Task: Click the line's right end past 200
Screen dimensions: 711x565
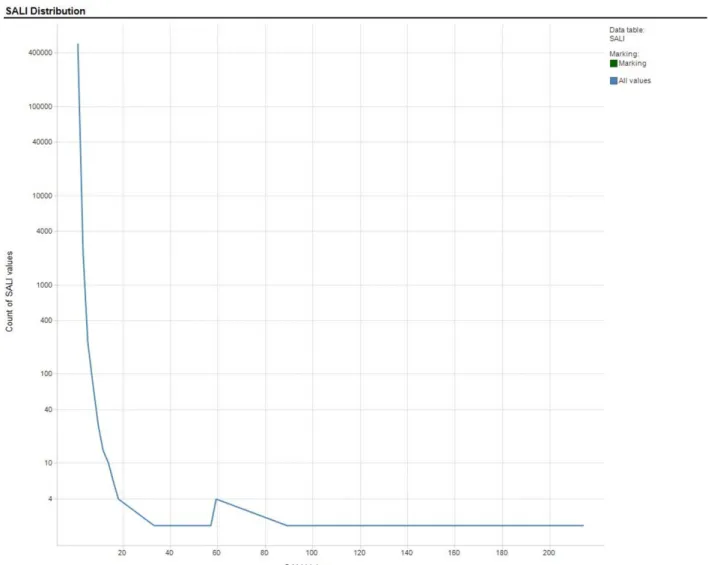Action: (583, 526)
